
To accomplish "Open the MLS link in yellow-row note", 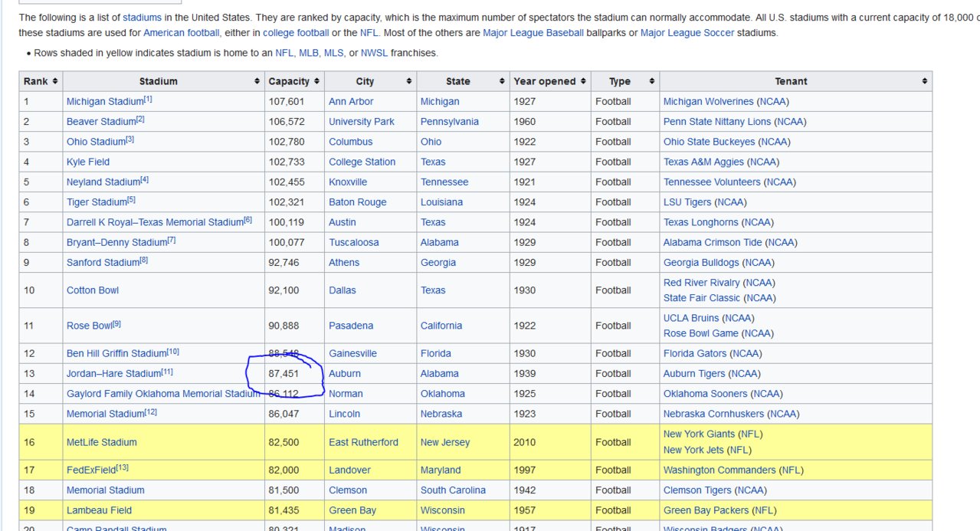I will pos(333,53).
